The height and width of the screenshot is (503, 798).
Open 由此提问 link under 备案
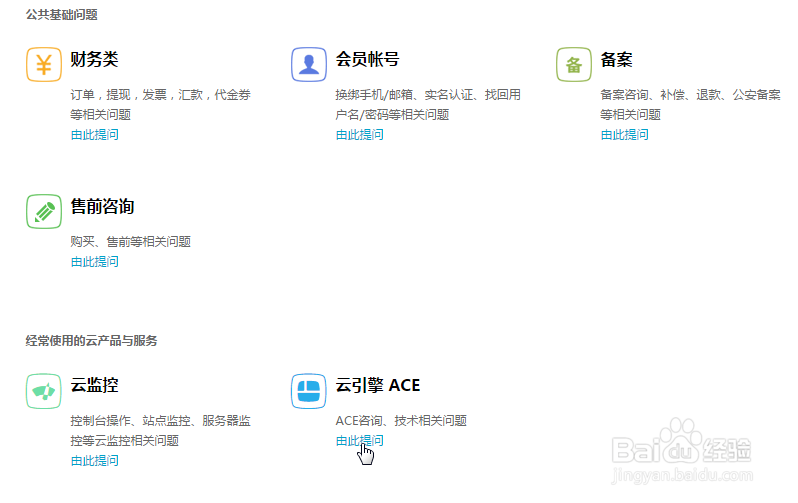pos(625,135)
